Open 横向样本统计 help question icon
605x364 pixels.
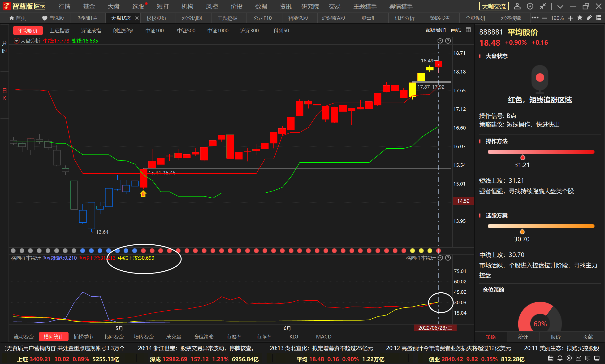448,258
